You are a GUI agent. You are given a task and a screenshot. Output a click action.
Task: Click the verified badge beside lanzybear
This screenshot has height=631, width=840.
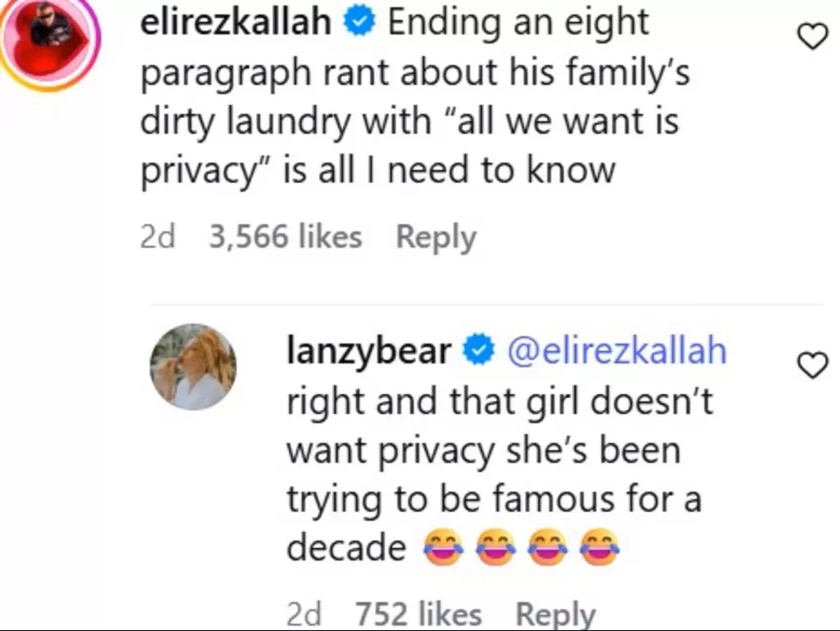pos(477,351)
